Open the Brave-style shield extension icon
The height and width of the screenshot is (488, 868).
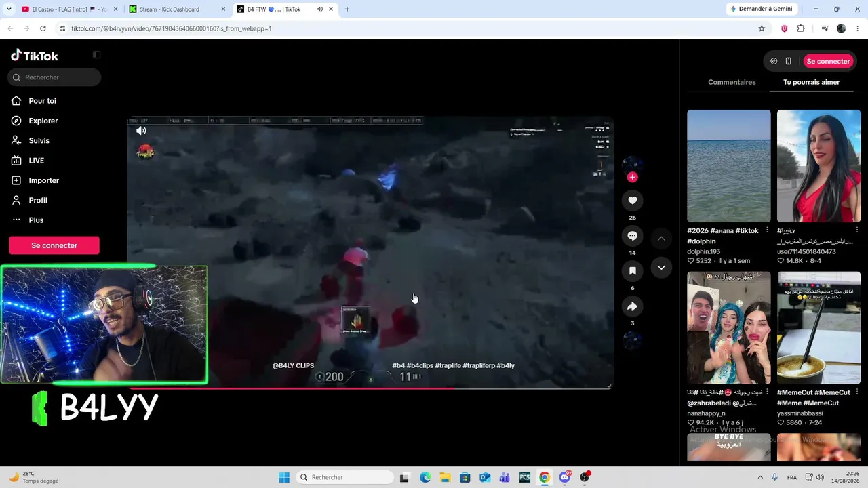(x=784, y=28)
